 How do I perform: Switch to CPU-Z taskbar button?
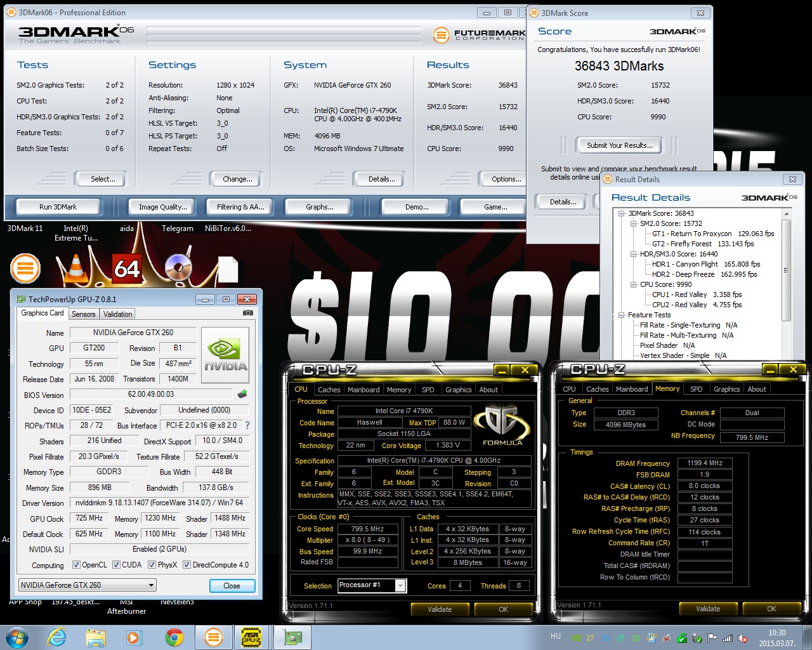click(252, 637)
